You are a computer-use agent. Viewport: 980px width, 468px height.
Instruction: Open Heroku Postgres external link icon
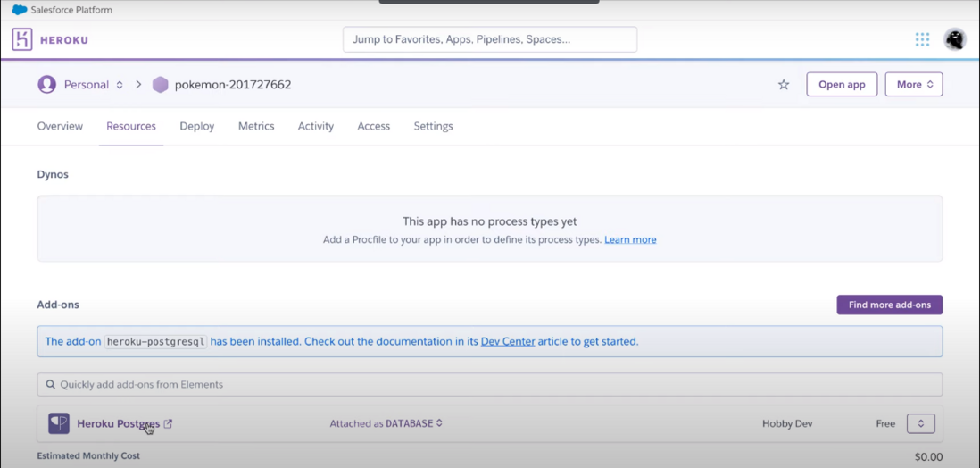(x=168, y=424)
